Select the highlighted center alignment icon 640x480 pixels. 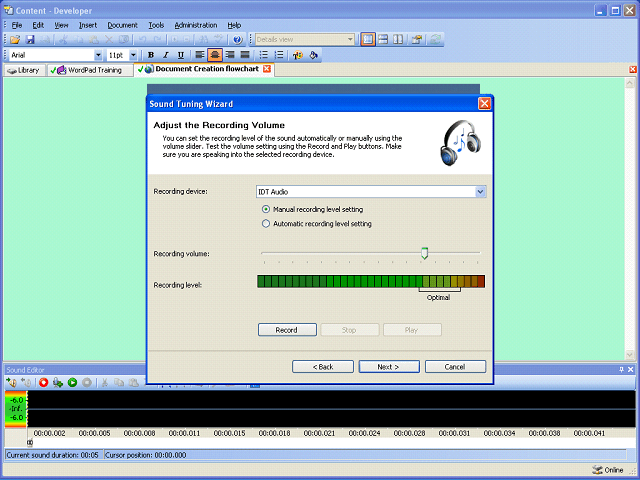[x=215, y=55]
